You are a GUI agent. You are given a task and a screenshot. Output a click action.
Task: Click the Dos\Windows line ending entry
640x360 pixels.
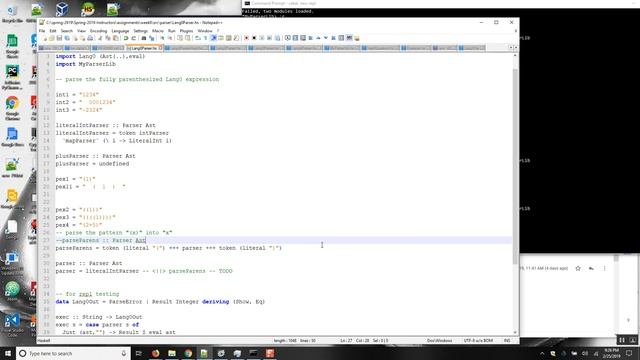point(440,340)
